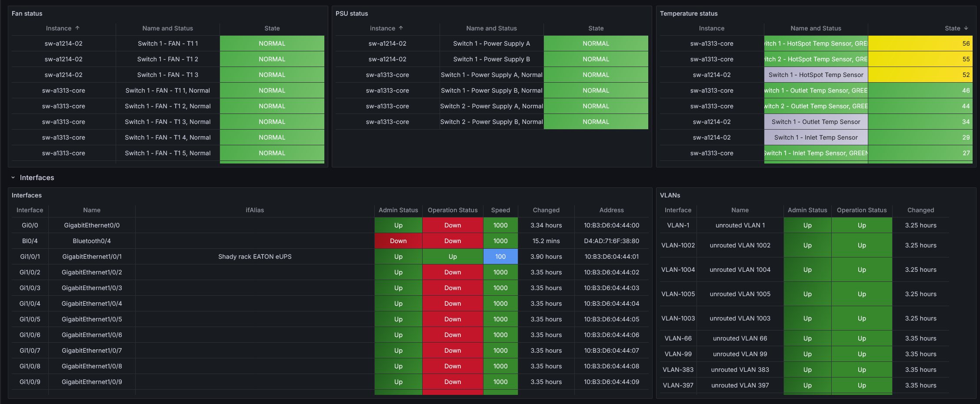
Task: Open the Fan status panel title menu
Action: point(27,13)
